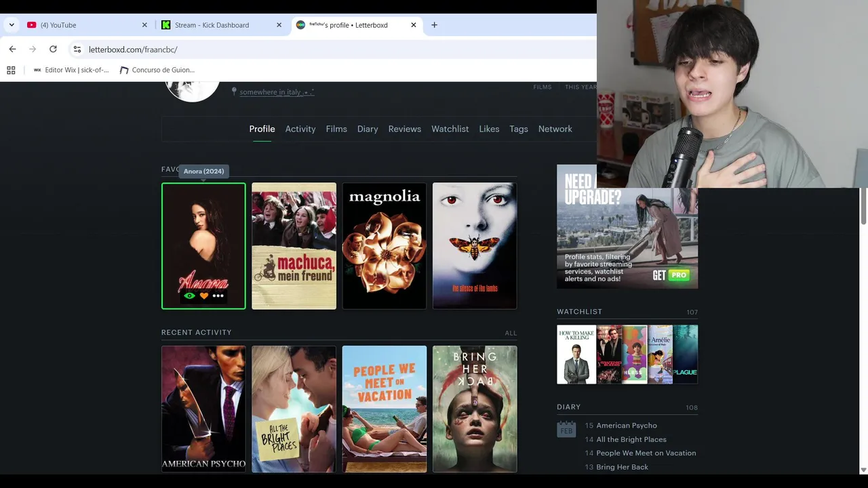Click the vertical page scrollbar
Screen dimensions: 868x488
click(x=863, y=207)
